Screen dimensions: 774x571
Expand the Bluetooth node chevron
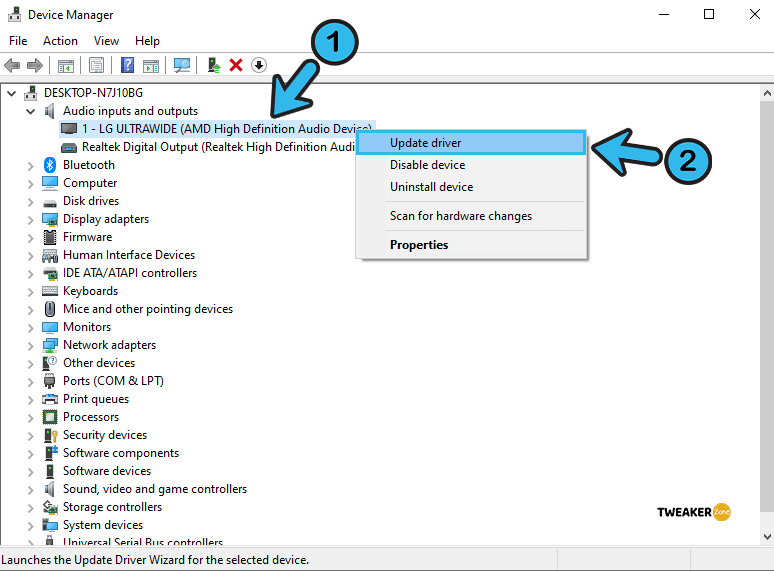pos(31,166)
